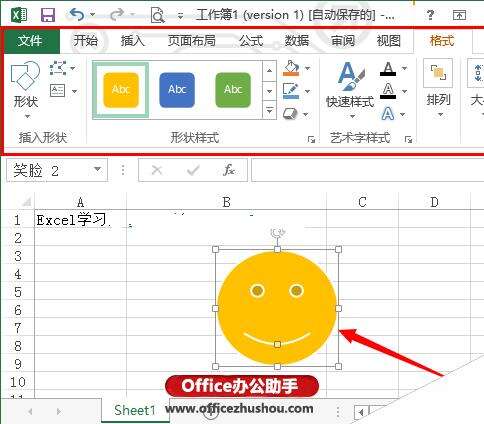
Task: Click the shape fill paint bucket
Action: [291, 68]
